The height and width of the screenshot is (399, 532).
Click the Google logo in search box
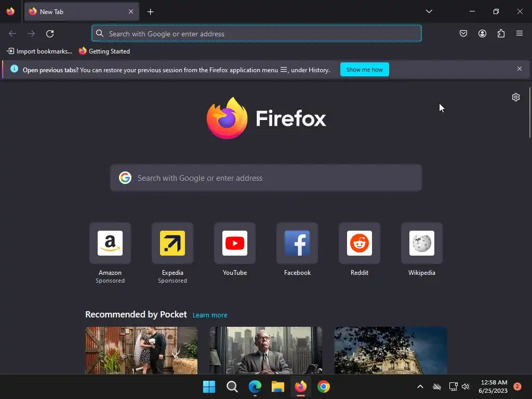[125, 178]
